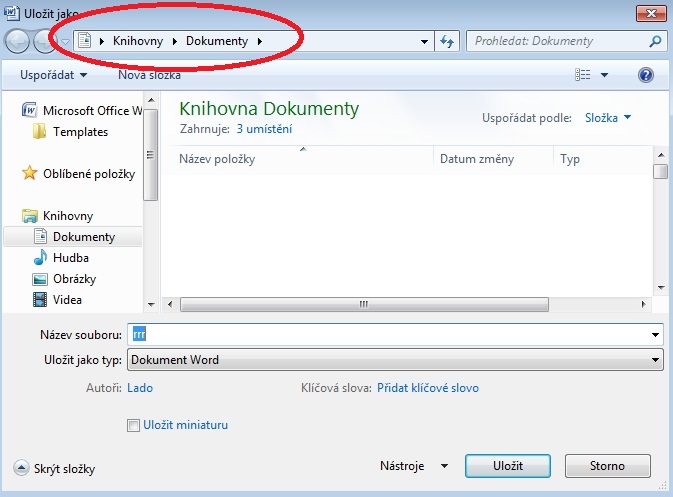Click the Oblíbené položky star icon

[30, 173]
